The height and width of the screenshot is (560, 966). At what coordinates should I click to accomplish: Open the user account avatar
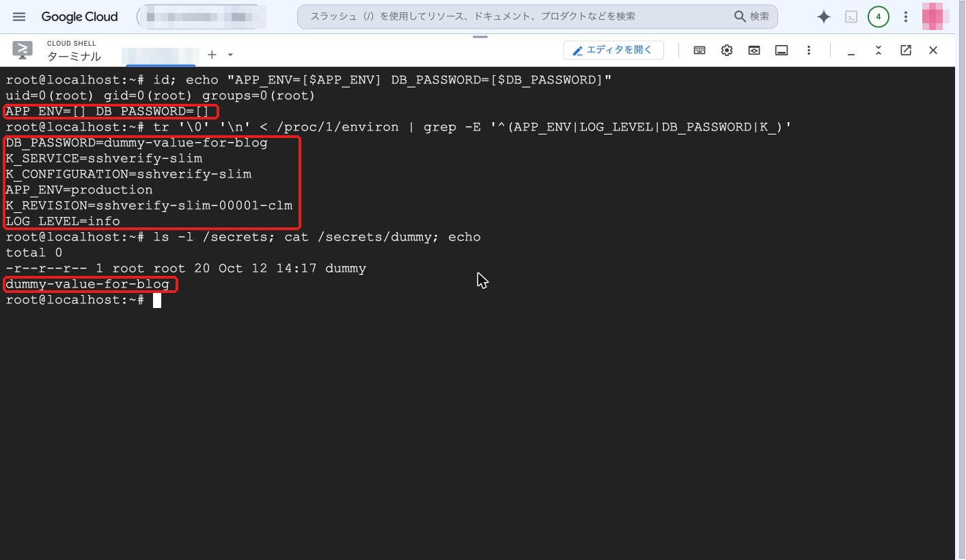(935, 16)
